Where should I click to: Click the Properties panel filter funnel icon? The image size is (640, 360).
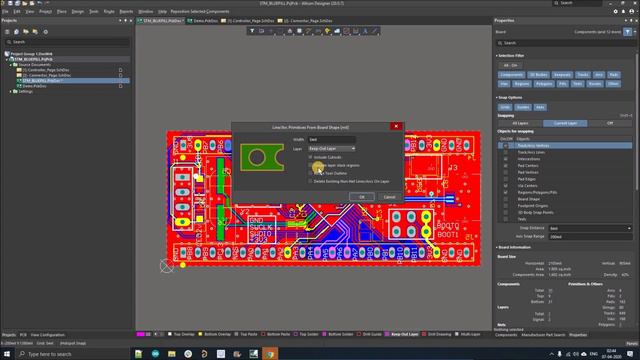click(x=627, y=32)
